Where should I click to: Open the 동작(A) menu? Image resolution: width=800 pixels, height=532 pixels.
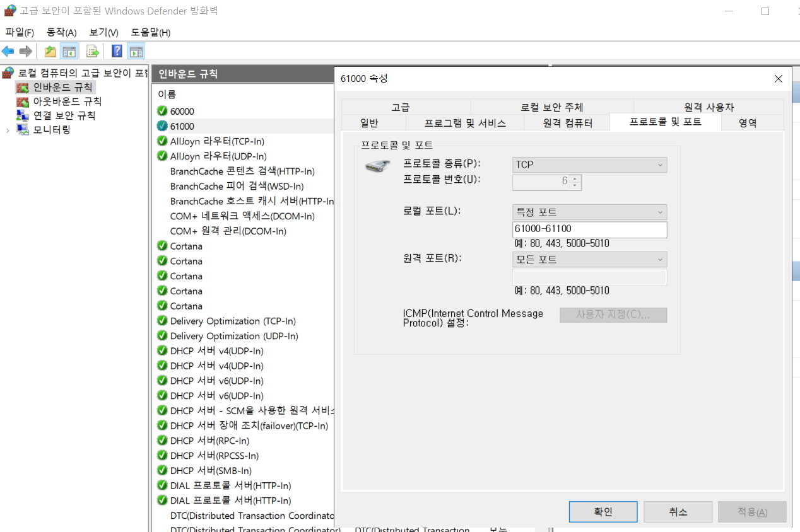pyautogui.click(x=61, y=32)
